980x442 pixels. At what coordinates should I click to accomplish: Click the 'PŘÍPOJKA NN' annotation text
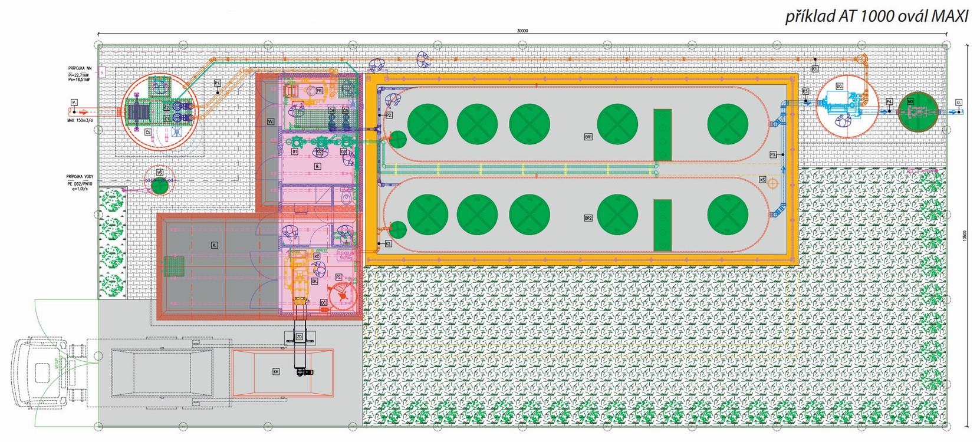(79, 68)
